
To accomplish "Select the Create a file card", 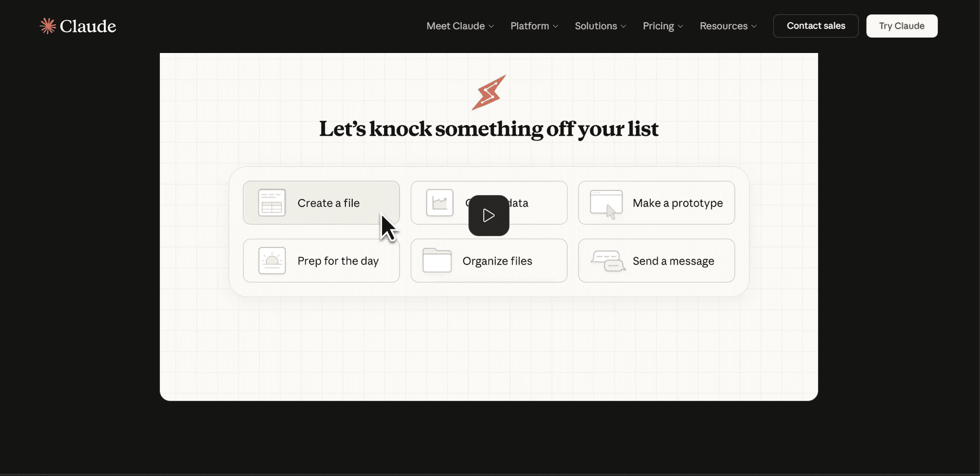I will click(328, 203).
